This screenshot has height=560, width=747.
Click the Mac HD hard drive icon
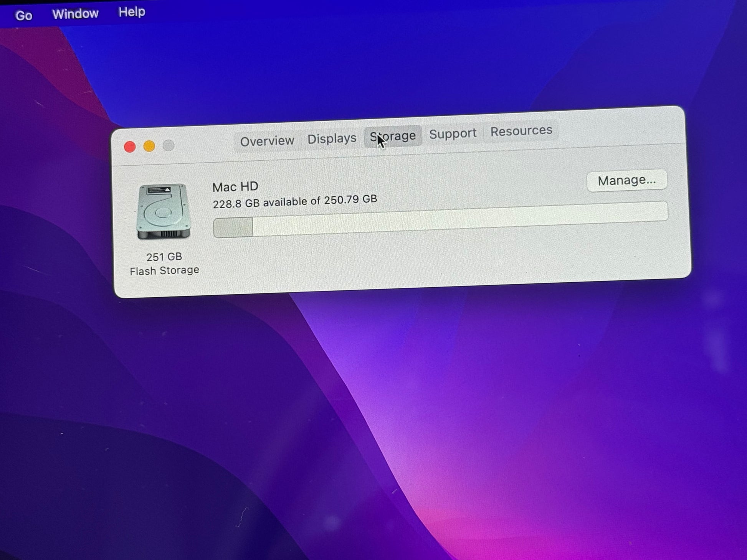tap(164, 211)
